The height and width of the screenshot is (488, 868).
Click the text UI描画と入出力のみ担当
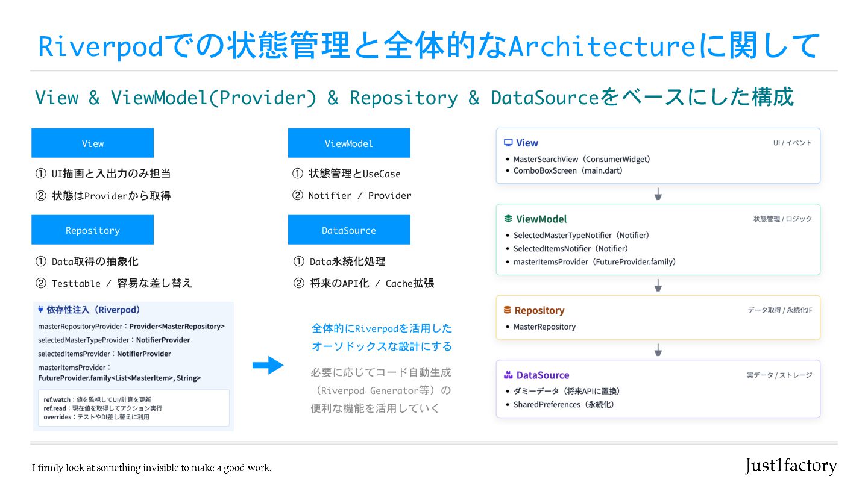pyautogui.click(x=111, y=174)
